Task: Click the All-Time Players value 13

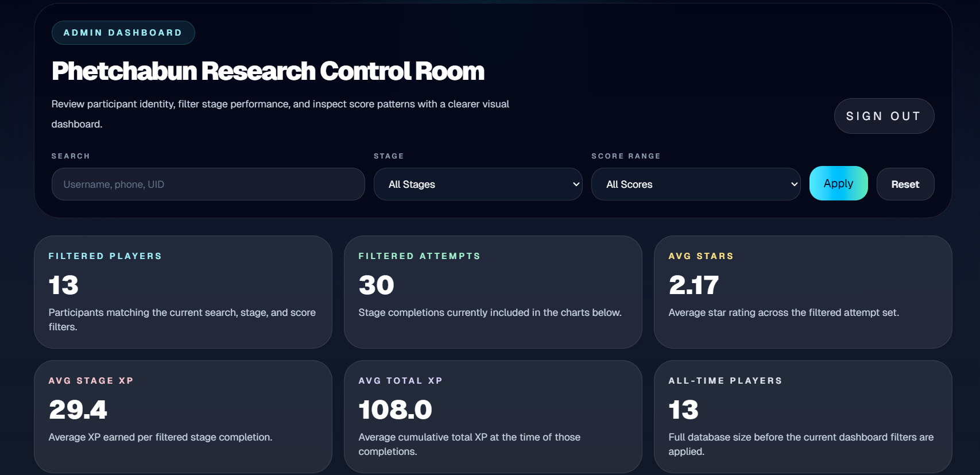Action: [684, 410]
